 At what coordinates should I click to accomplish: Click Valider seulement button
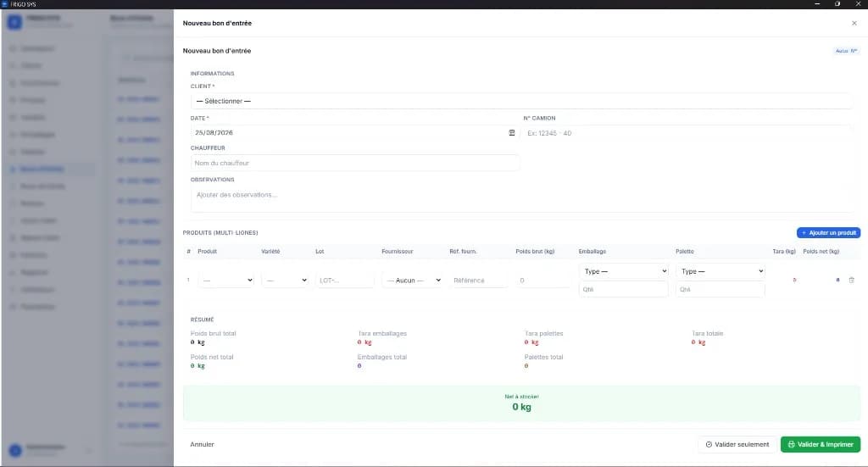(x=737, y=444)
